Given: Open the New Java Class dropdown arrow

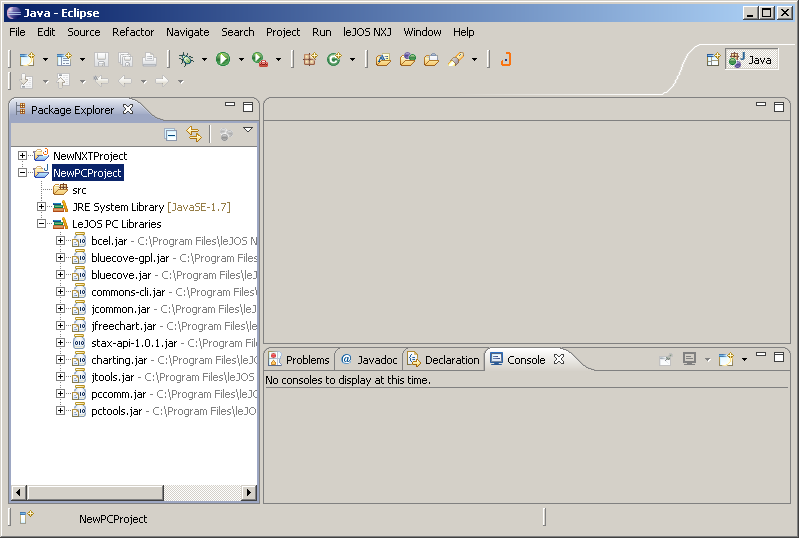Looking at the screenshot, I should point(352,60).
